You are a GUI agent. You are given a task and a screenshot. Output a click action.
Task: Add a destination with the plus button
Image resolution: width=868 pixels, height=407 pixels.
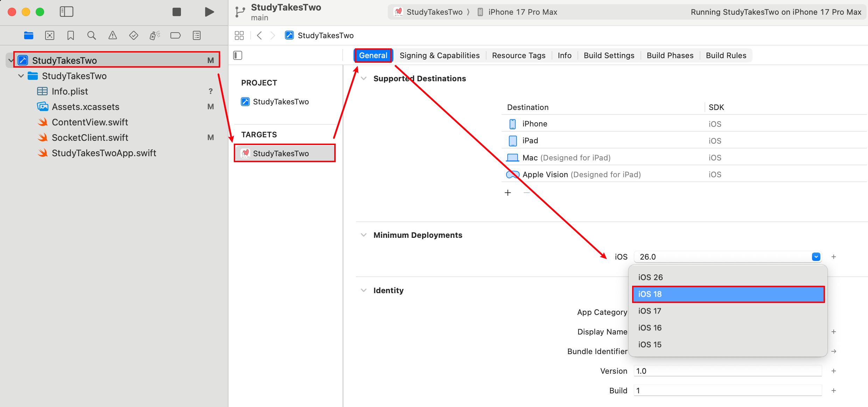[508, 193]
